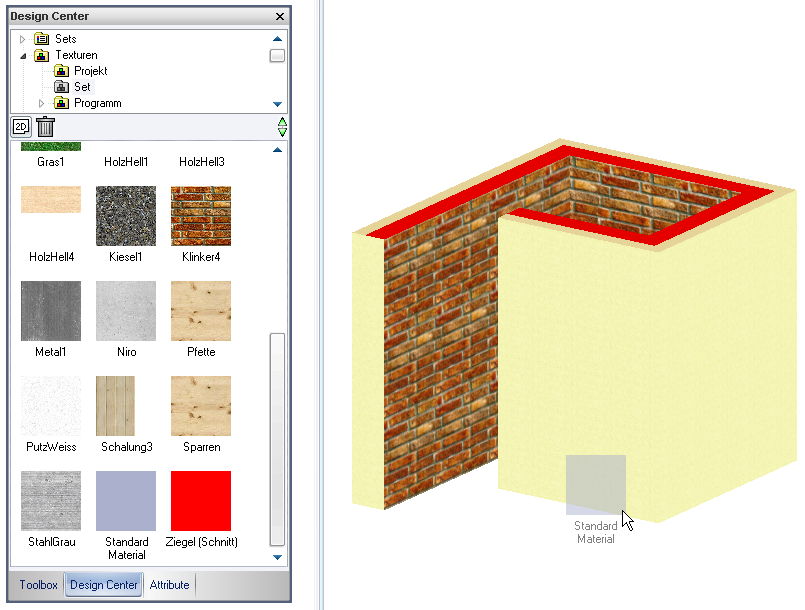Select the Sets tree item
Image resolution: width=805 pixels, height=610 pixels.
(66, 39)
